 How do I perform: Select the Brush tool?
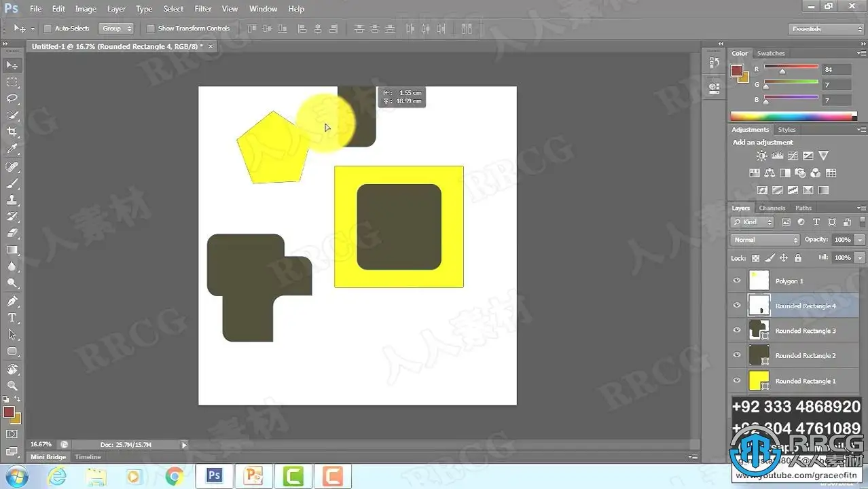[x=12, y=183]
